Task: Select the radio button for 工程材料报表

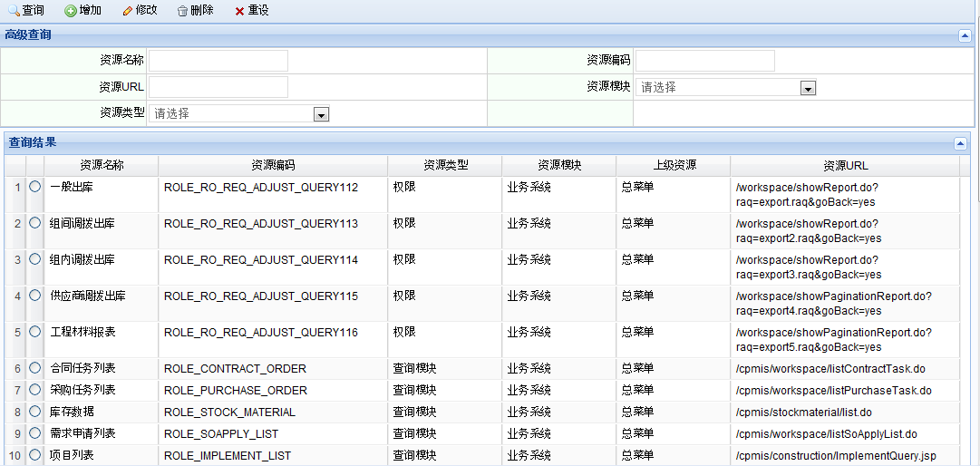Action: coord(35,332)
